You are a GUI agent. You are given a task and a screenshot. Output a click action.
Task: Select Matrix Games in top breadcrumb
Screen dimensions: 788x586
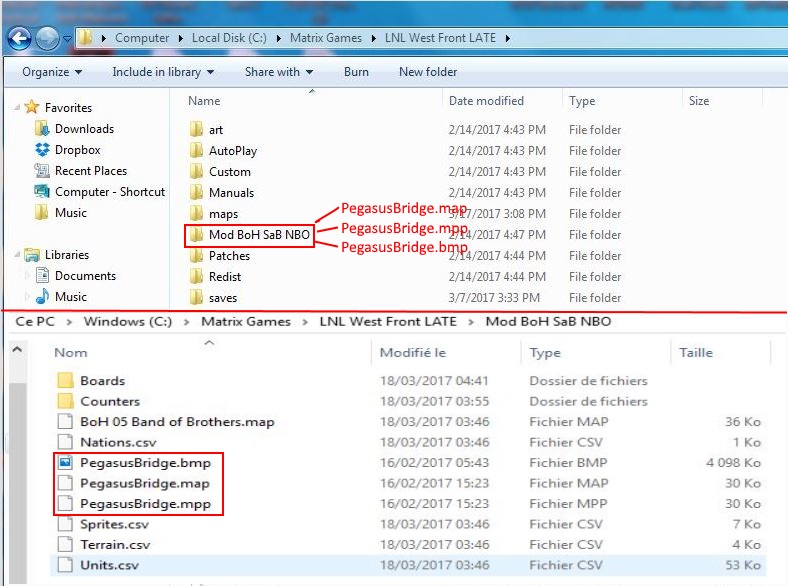tap(326, 38)
